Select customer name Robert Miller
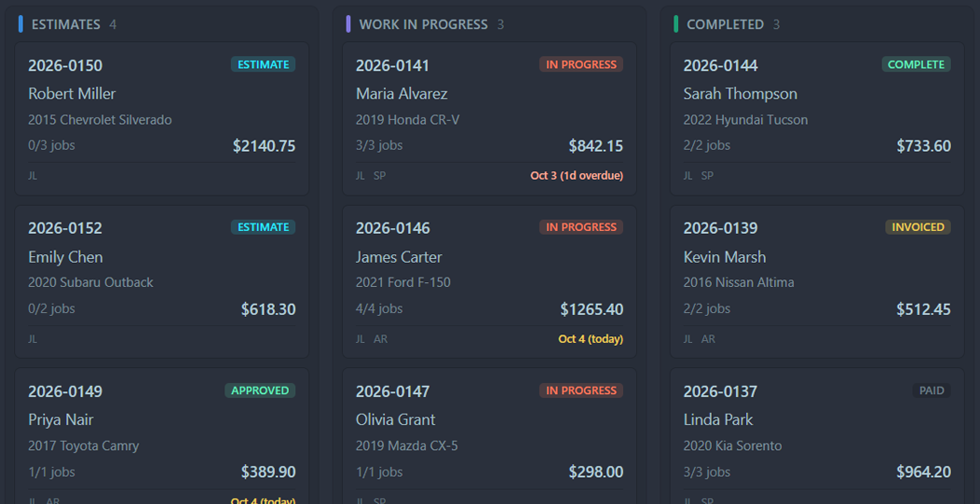Screen dimensions: 980x504 [x=72, y=94]
